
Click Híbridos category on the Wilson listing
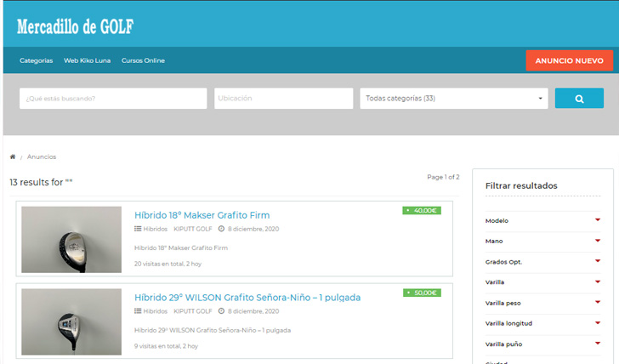pos(155,311)
